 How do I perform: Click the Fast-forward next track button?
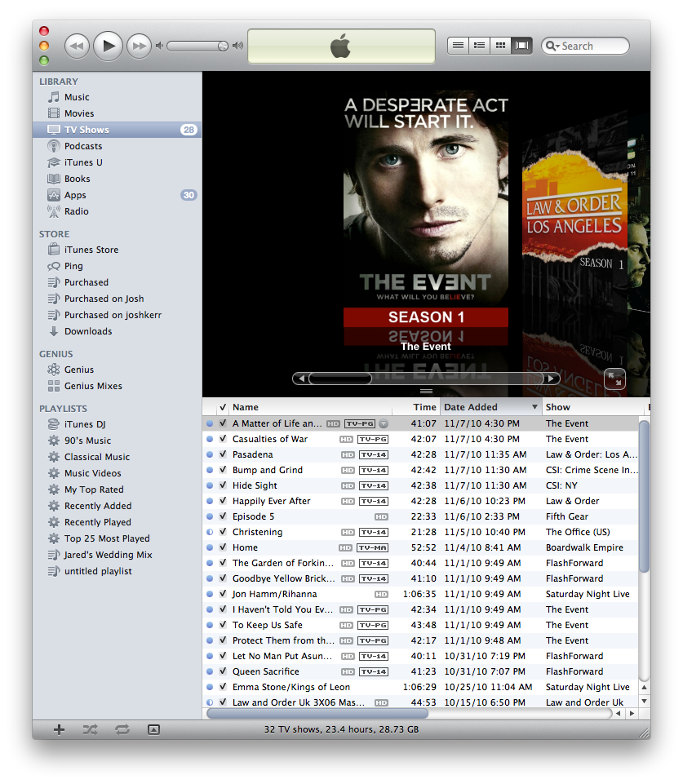[139, 46]
